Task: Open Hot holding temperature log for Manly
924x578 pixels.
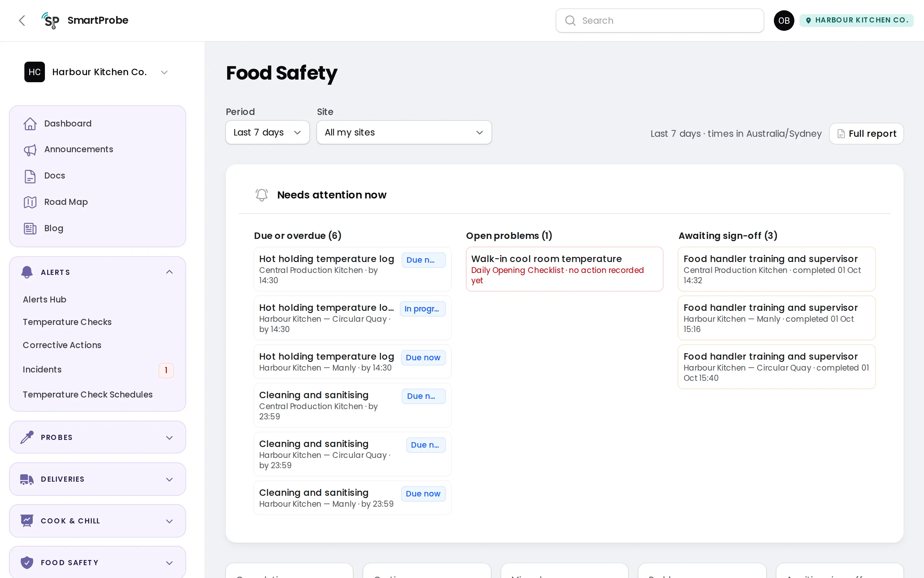Action: click(352, 362)
